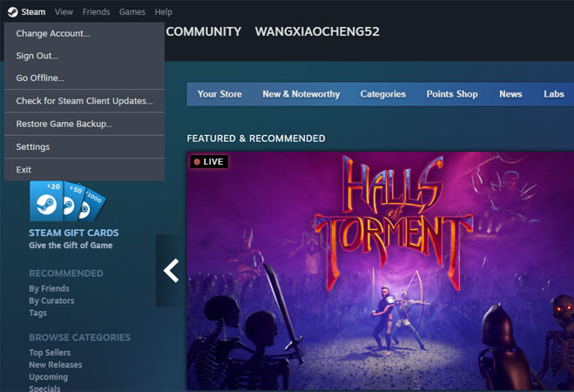Open the Your Store dropdown
The image size is (574, 392).
pyautogui.click(x=219, y=94)
